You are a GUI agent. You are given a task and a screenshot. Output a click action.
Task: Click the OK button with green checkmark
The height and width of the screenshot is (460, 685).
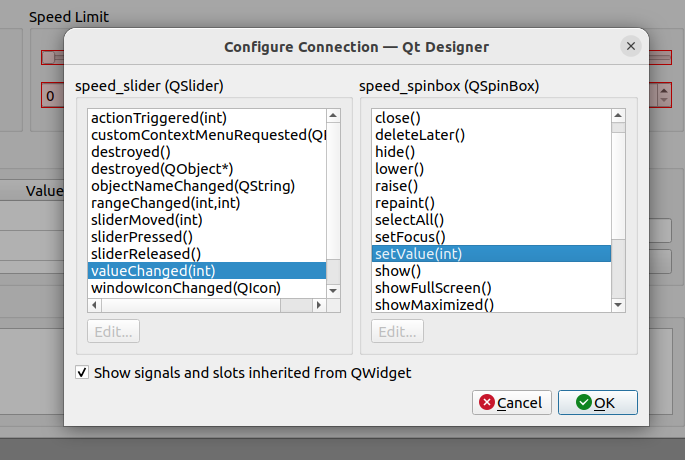click(598, 402)
